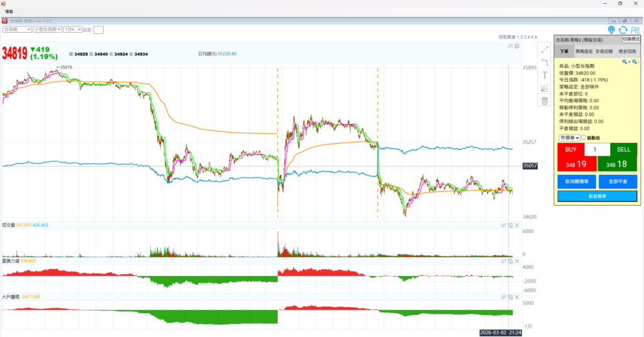This screenshot has height=337, width=644.
Task: Open settings of 大戶籌碼 indicator panel
Action: 502,296
